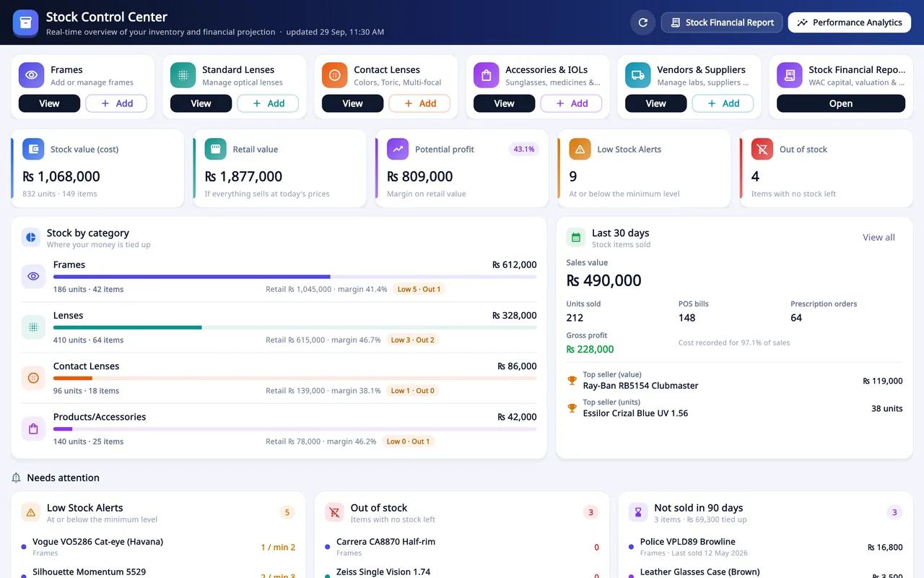Add a new frame
Image resolution: width=924 pixels, height=578 pixels.
click(x=116, y=103)
